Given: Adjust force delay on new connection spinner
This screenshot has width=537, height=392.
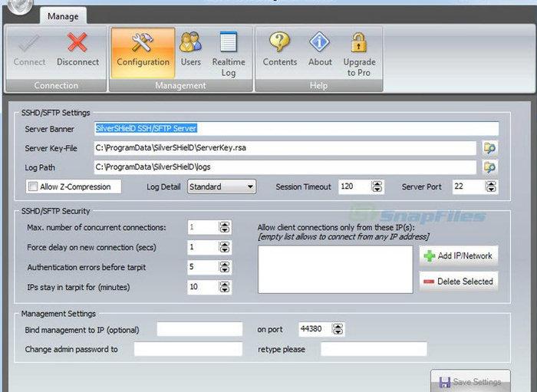Looking at the screenshot, I should 224,247.
